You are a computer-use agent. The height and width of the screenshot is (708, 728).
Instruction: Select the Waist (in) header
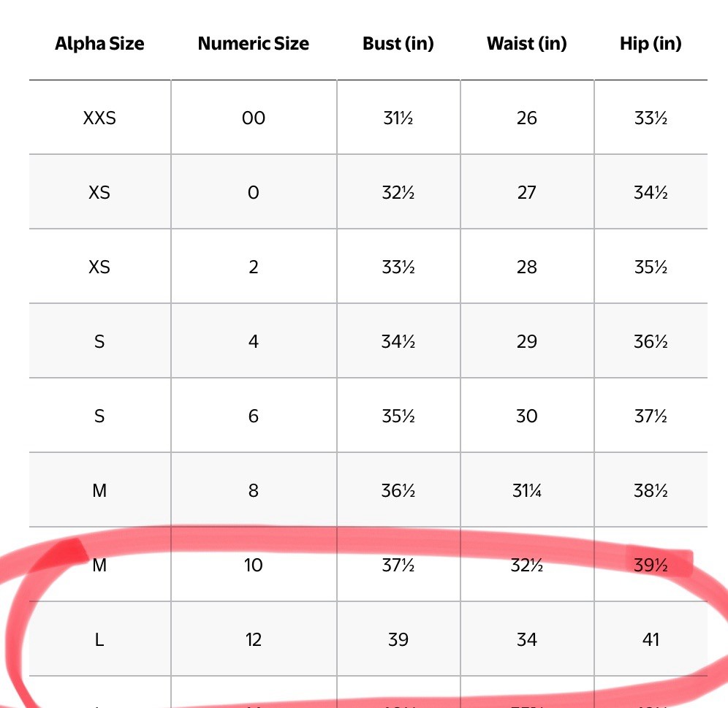click(x=527, y=44)
